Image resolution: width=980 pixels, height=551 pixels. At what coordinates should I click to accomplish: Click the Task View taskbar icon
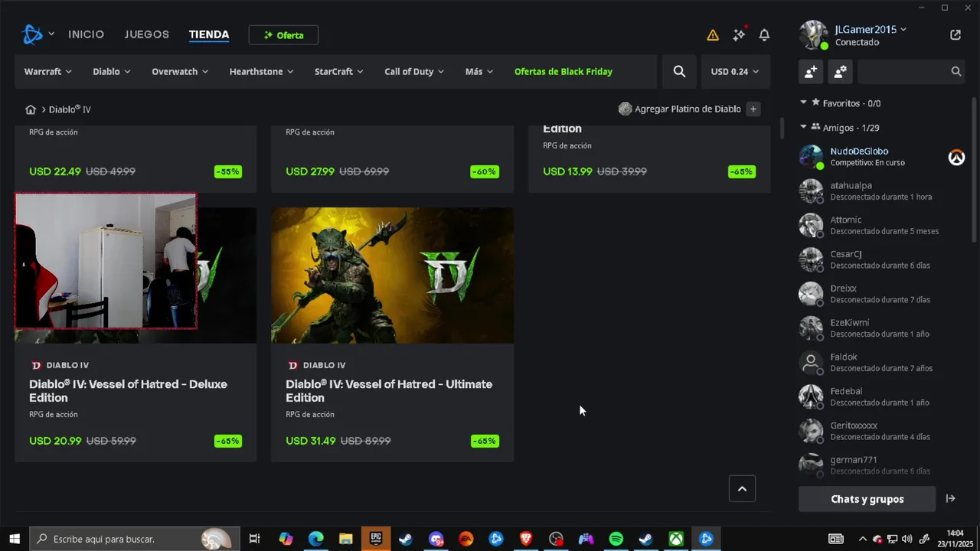pos(255,539)
